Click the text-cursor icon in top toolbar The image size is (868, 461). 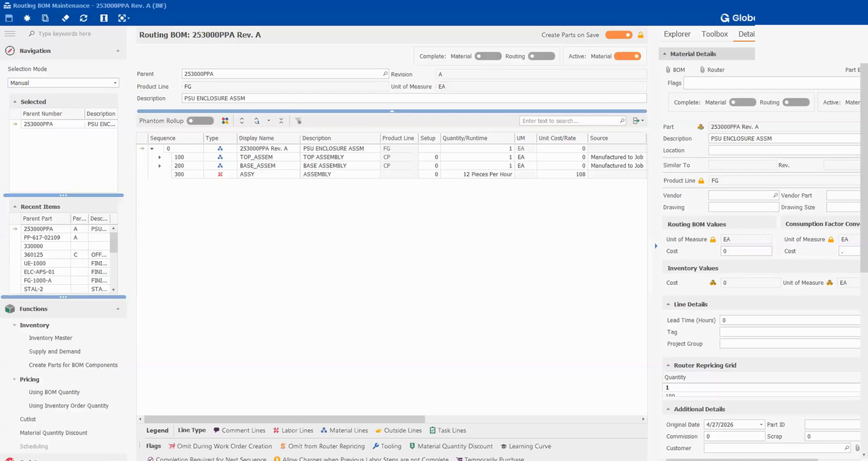click(x=104, y=18)
